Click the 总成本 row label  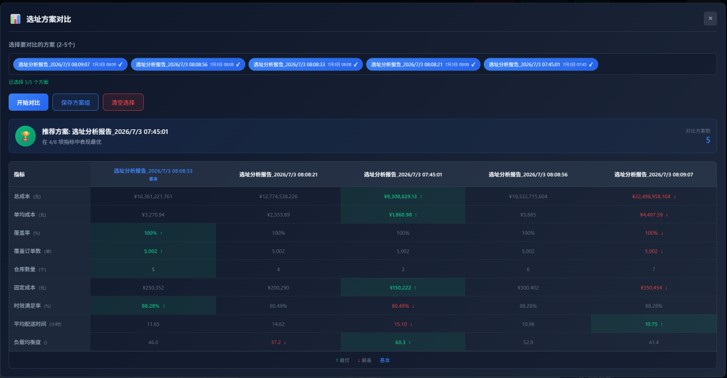27,197
